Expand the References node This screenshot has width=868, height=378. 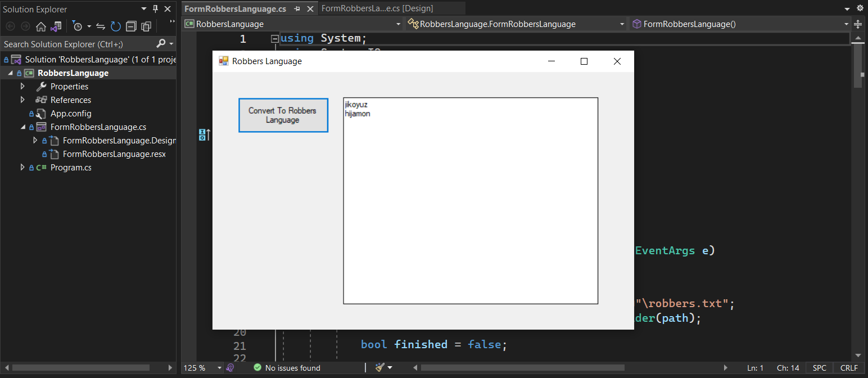pos(23,100)
